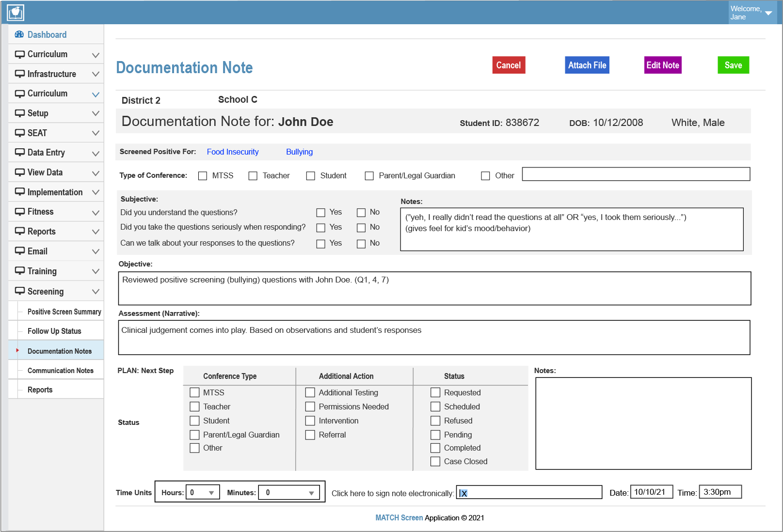Expand the Screening section chevron
The width and height of the screenshot is (783, 532).
[x=95, y=291]
